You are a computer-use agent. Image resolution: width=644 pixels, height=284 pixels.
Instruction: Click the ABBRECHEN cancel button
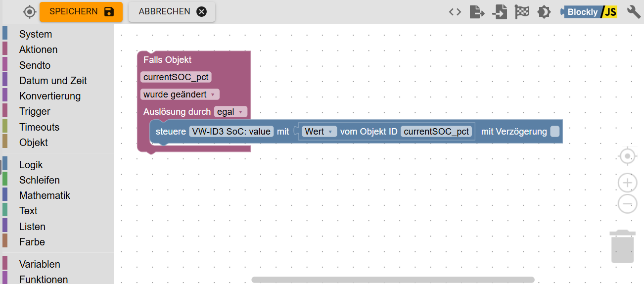172,11
